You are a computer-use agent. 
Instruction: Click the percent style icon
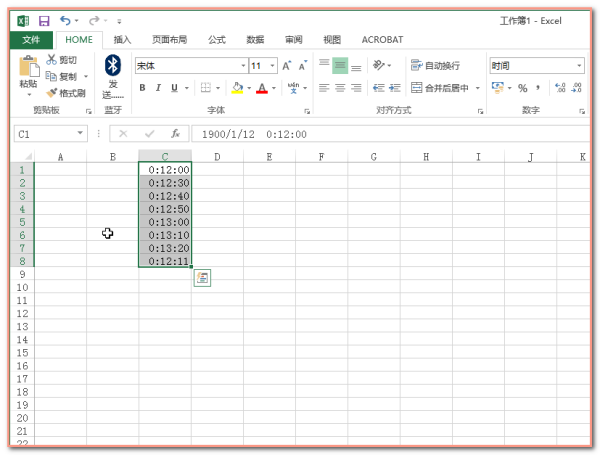point(522,88)
